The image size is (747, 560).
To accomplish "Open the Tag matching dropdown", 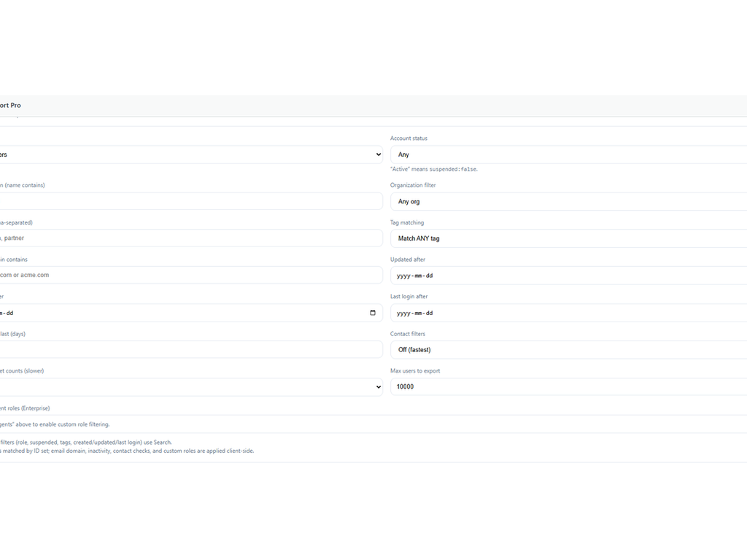I will click(569, 238).
